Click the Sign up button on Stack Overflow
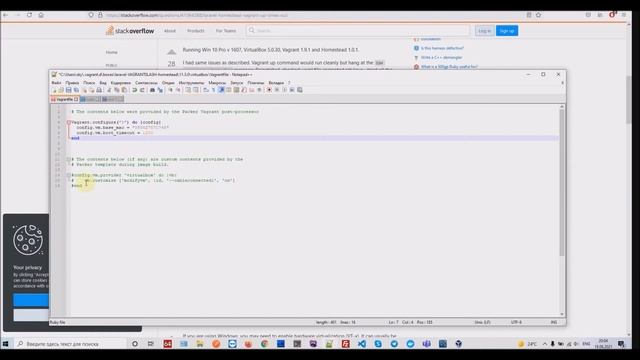This screenshot has width=640, height=360. tap(507, 31)
